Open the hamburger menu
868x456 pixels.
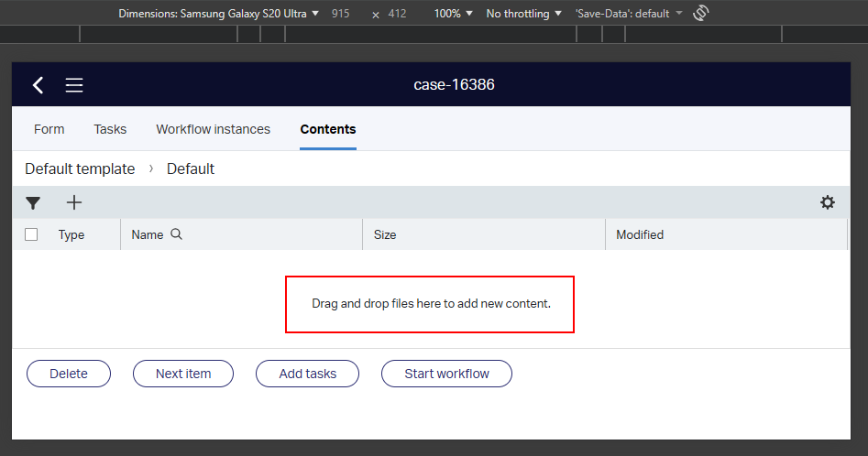click(x=74, y=85)
